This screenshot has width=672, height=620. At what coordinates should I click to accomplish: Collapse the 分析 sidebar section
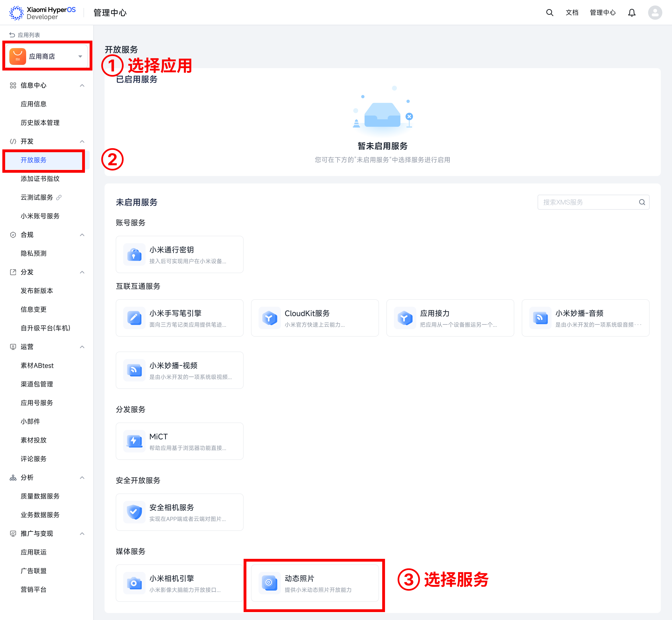click(82, 478)
